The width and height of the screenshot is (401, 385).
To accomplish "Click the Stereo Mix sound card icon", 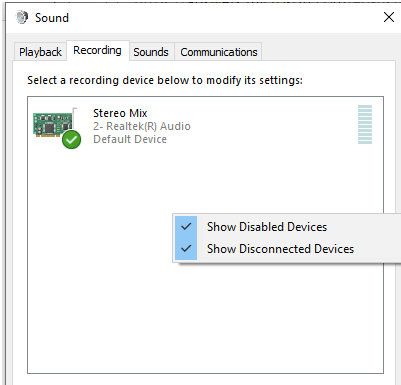I will pyautogui.click(x=57, y=128).
